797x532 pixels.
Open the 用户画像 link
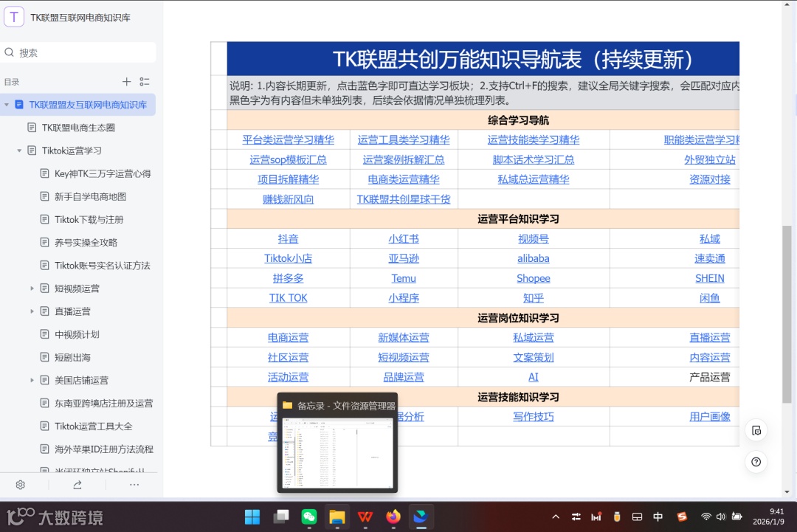710,417
